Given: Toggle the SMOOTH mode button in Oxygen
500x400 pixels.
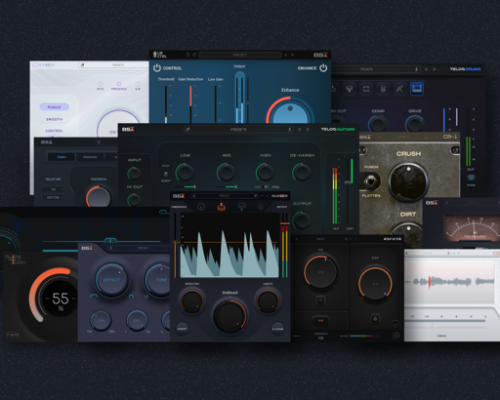Looking at the screenshot, I should [x=54, y=119].
